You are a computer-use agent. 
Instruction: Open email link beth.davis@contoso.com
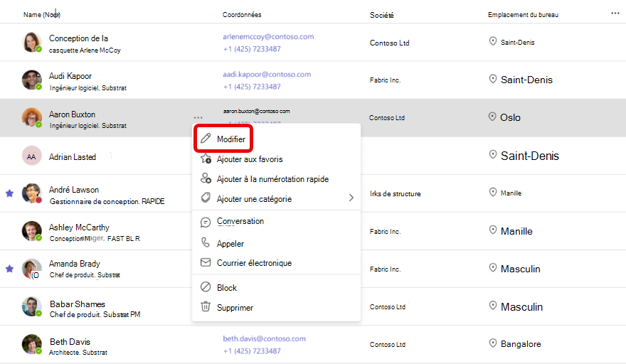(265, 338)
